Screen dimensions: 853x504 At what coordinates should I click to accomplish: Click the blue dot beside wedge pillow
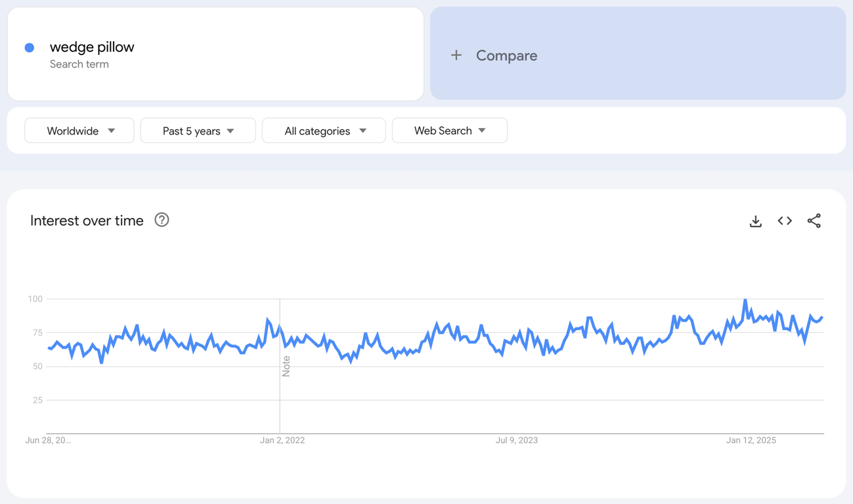pyautogui.click(x=29, y=47)
